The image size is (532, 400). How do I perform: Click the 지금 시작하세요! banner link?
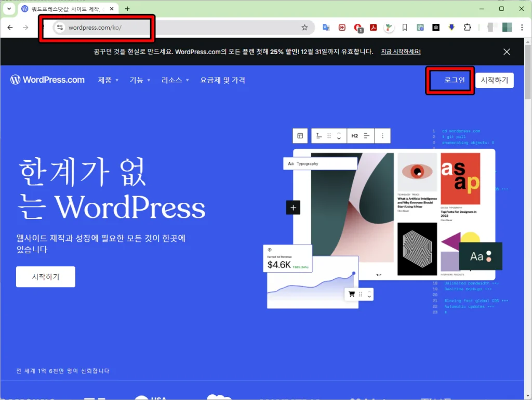point(401,51)
